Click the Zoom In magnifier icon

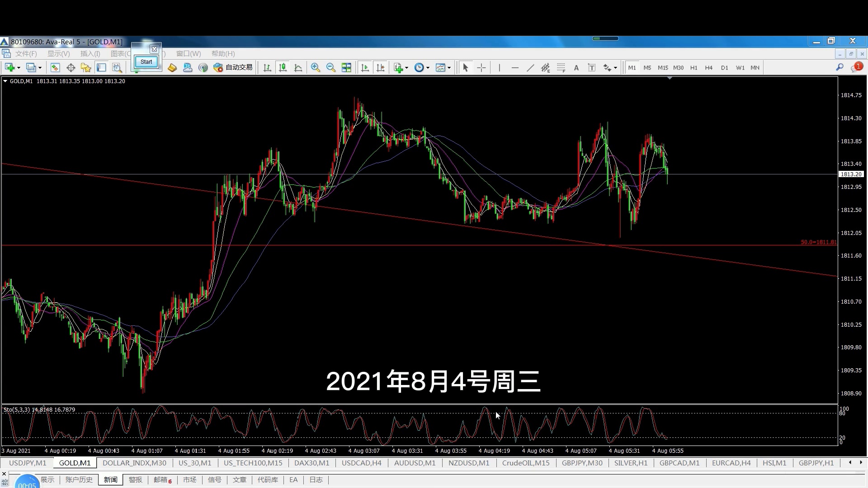[x=316, y=68]
